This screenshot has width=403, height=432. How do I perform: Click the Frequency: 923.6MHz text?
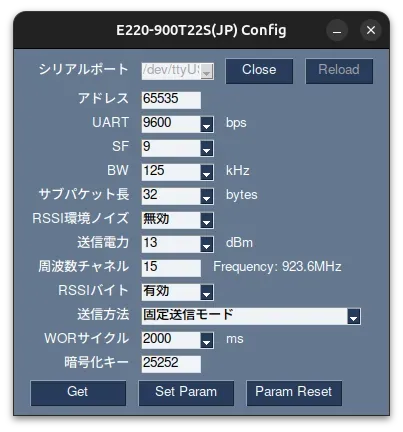point(277,267)
